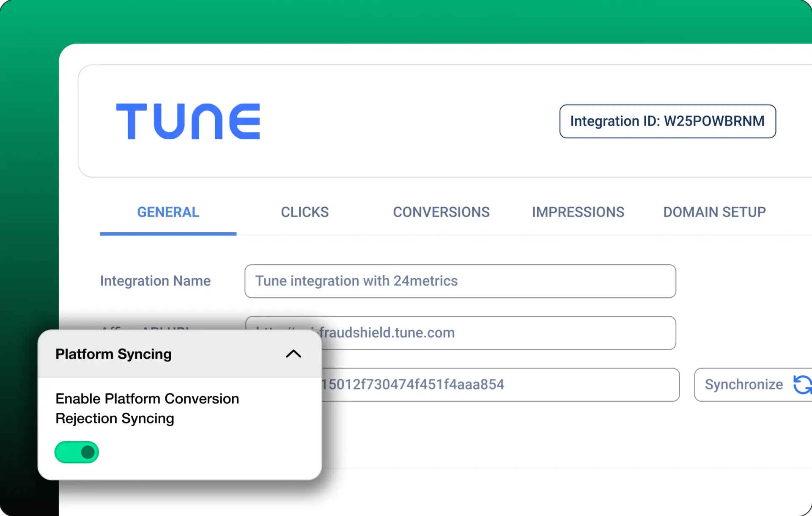Select the text Tune integration with 24metrics
Viewport: 812px width, 516px height.
tap(356, 281)
